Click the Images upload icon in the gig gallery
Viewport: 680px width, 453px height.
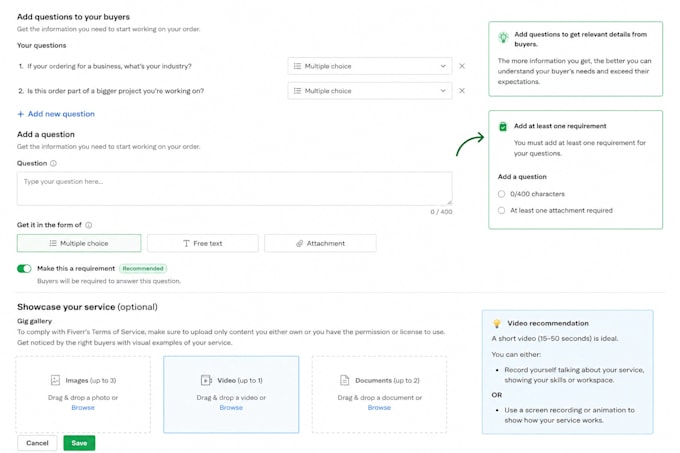point(56,380)
